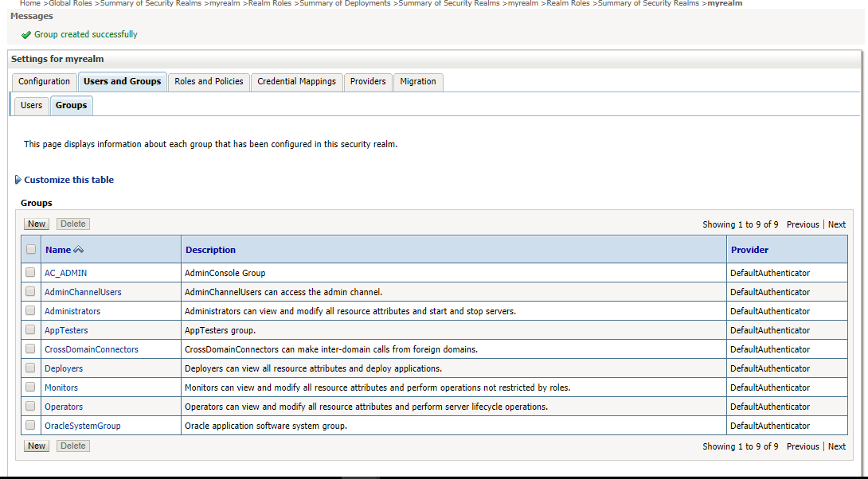Screen dimensions: 868x479
Task: Click the Name column sort arrow icon
Action: tap(79, 250)
